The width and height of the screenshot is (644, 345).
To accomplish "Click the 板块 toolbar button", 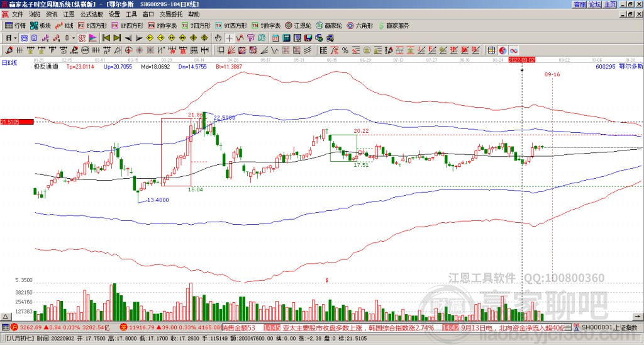I will pyautogui.click(x=40, y=25).
